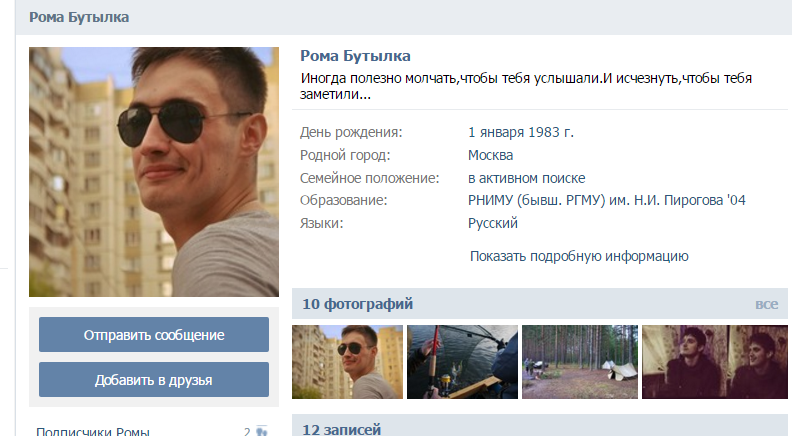The width and height of the screenshot is (792, 439).
Task: Click the 'все' link for photos
Action: click(x=766, y=304)
